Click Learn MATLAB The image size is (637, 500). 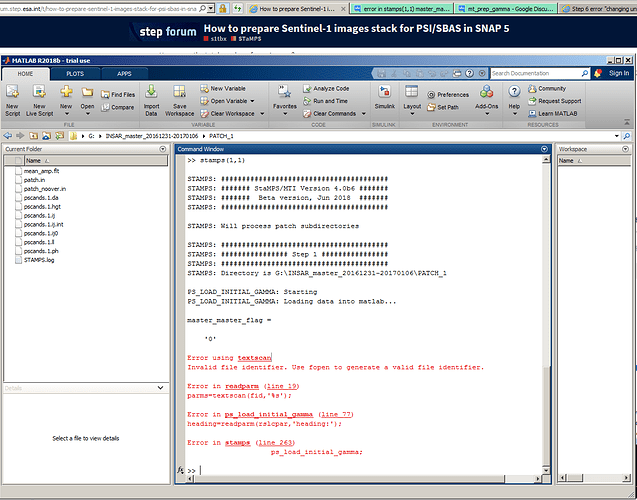coord(552,114)
